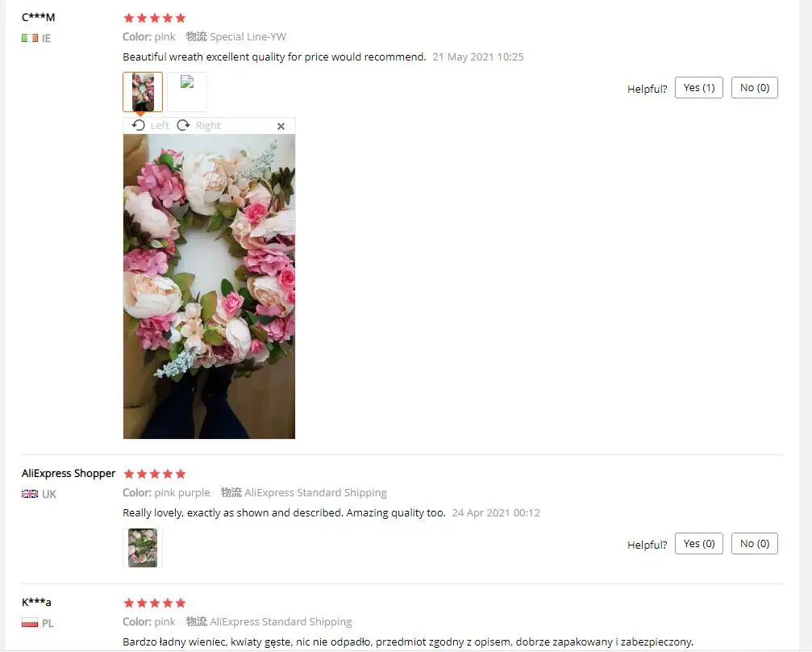The width and height of the screenshot is (812, 652).
Task: Click the Ireland flag icon next to IE
Action: pos(30,39)
